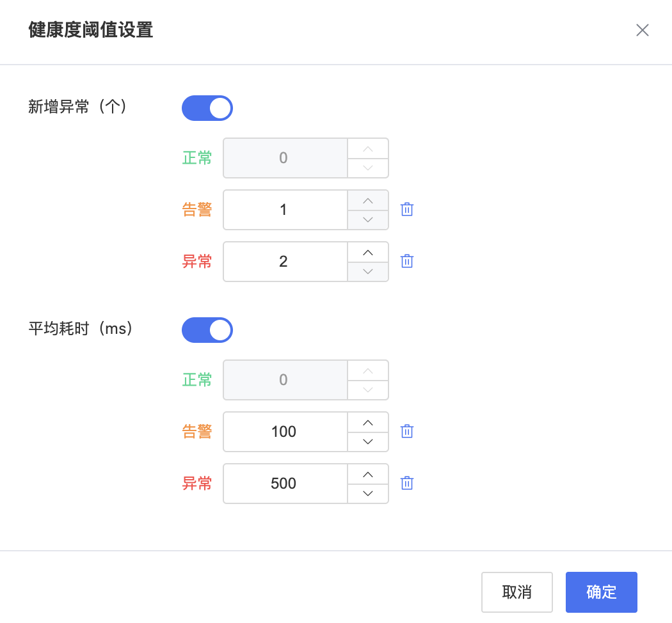
Task: Increment the 平均耗时 告警 value 100
Action: [x=368, y=422]
